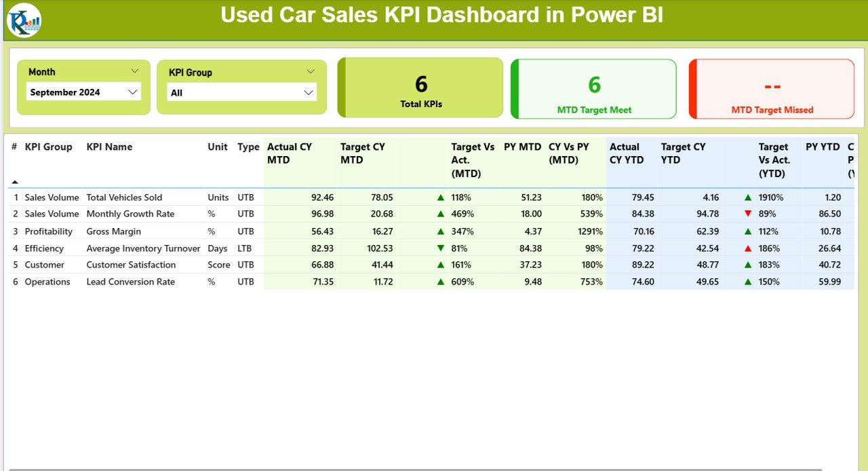Screen dimensions: 868x471
Task: Click red down arrow in Monthly Growth Rate YTD
Action: (x=748, y=214)
